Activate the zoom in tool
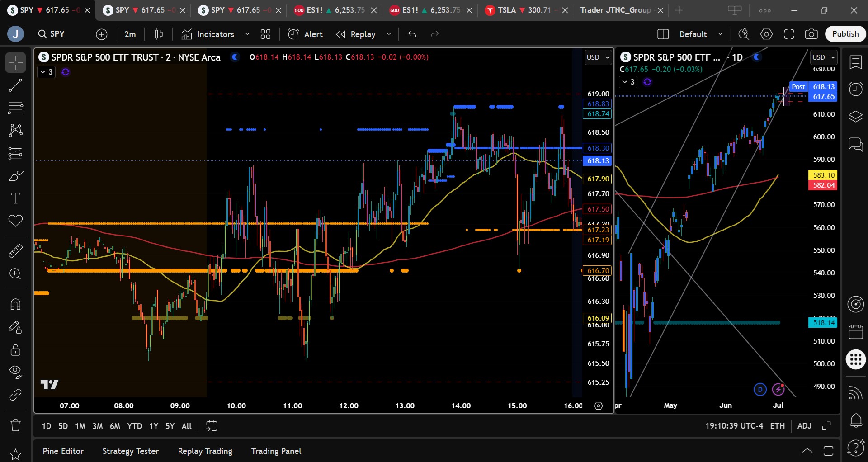The height and width of the screenshot is (462, 868). click(x=15, y=273)
